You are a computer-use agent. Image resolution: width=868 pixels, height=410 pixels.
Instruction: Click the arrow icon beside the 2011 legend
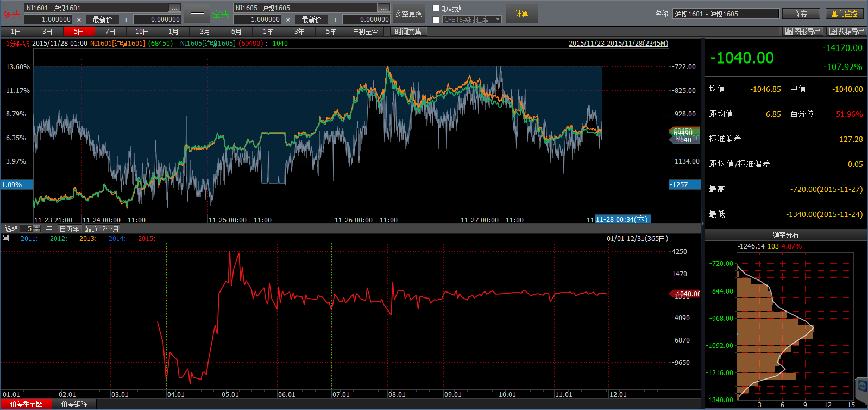pyautogui.click(x=6, y=238)
